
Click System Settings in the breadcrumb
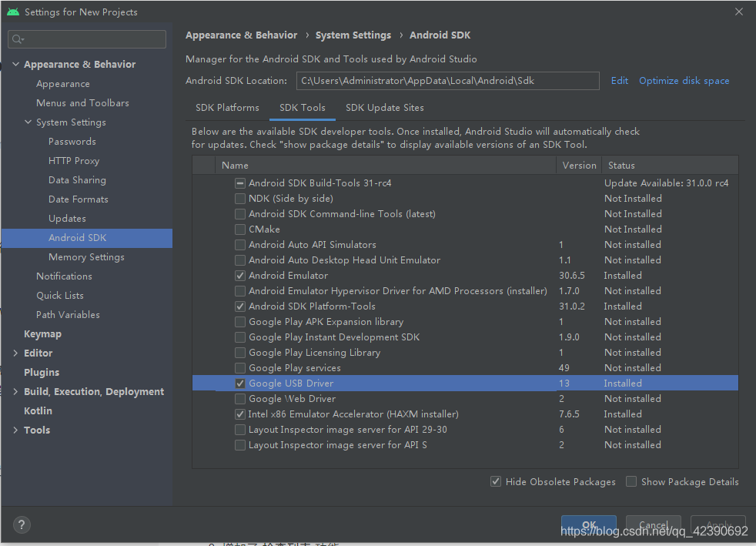pyautogui.click(x=353, y=35)
